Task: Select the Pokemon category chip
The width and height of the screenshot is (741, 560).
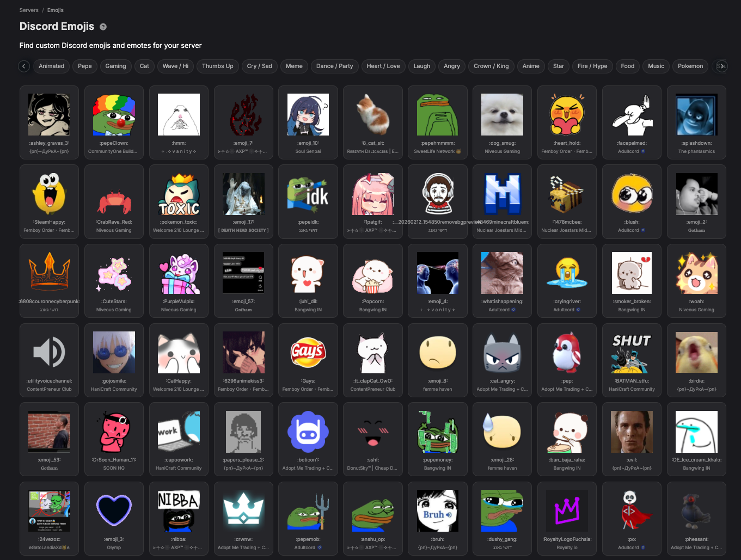Action: tap(690, 66)
